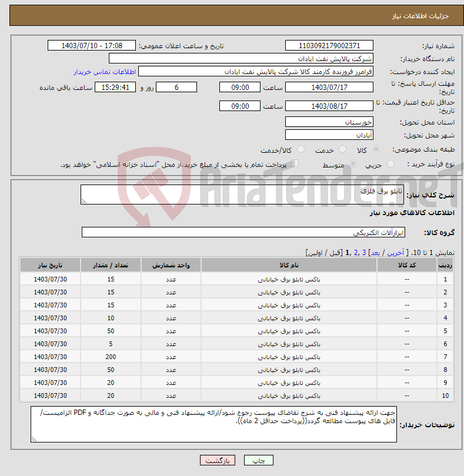Click quantity 200 in row 7
The image size is (464, 476).
(x=111, y=357)
